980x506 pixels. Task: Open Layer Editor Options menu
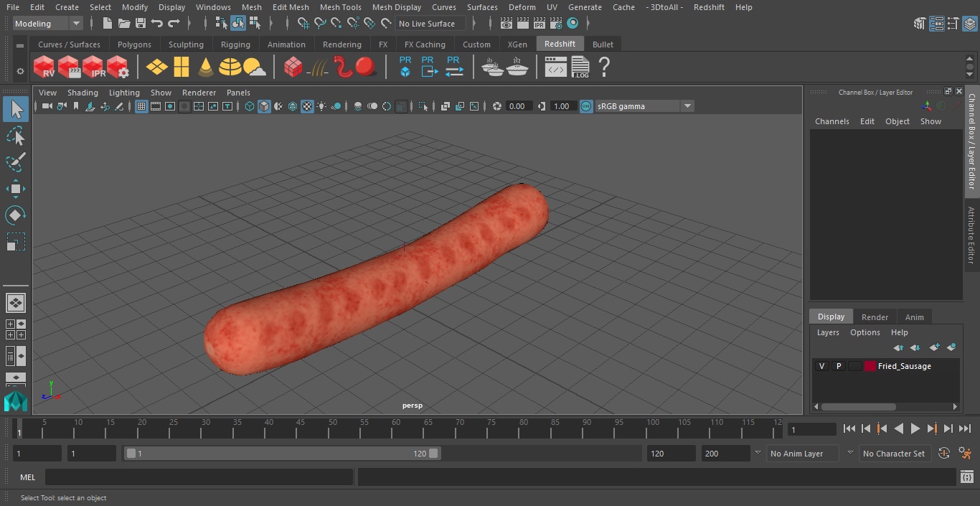(x=865, y=332)
